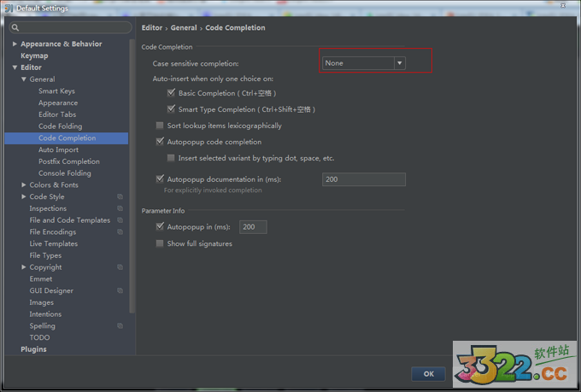Open Auto Import settings
Image resolution: width=581 pixels, height=392 pixels.
(x=59, y=149)
